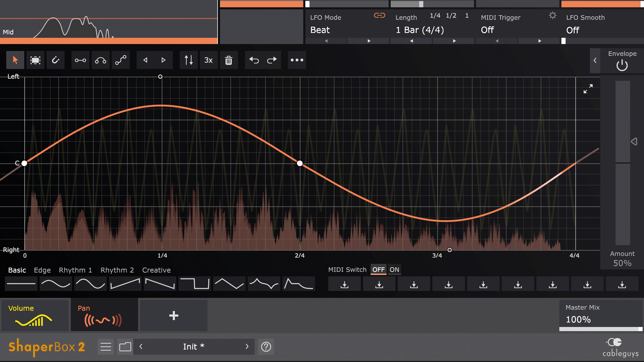Turn MIDI Switch ON
The image size is (644, 362).
395,270
